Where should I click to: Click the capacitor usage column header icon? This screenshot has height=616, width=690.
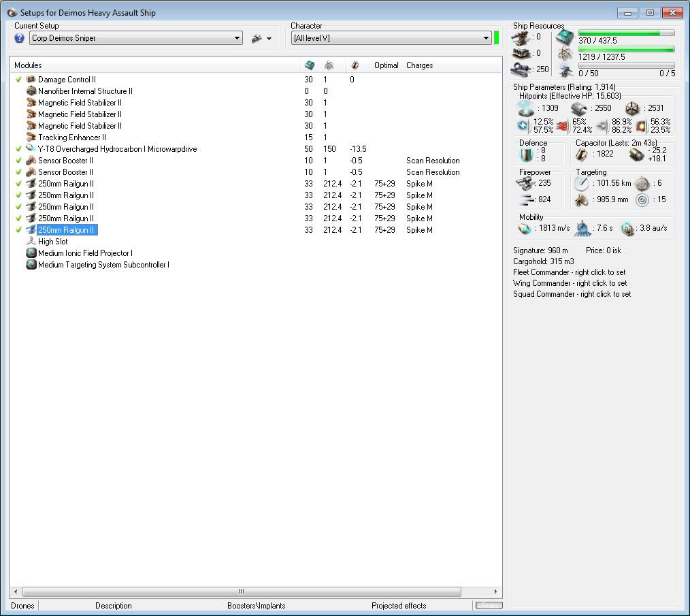click(x=355, y=65)
